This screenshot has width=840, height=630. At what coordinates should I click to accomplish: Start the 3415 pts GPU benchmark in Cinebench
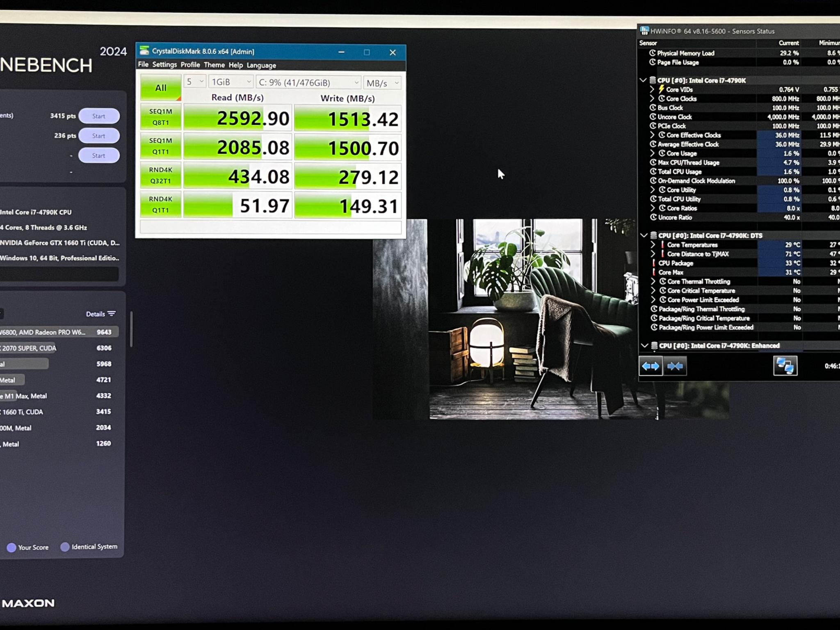pyautogui.click(x=99, y=116)
